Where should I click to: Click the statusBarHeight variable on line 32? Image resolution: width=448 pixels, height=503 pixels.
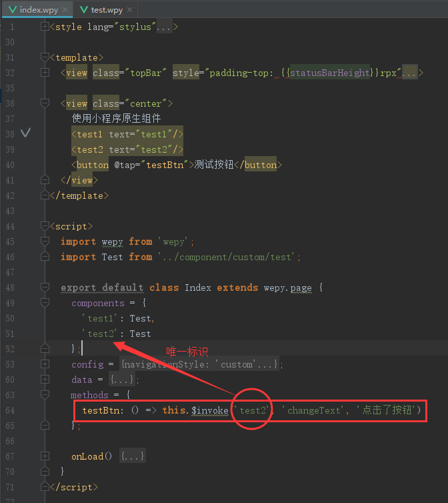(329, 73)
